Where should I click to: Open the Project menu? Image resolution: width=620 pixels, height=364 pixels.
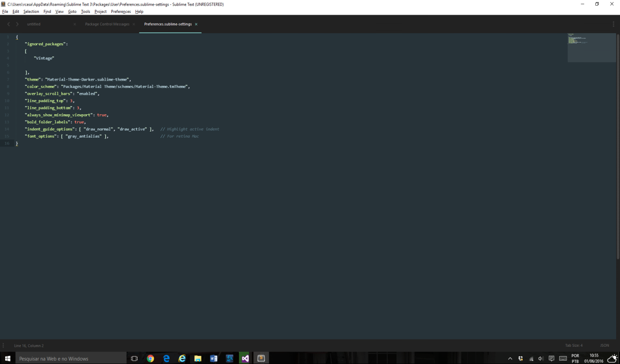[x=101, y=12]
